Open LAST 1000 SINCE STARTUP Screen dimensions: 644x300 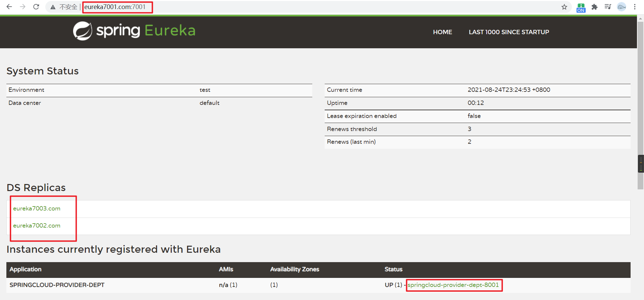509,32
